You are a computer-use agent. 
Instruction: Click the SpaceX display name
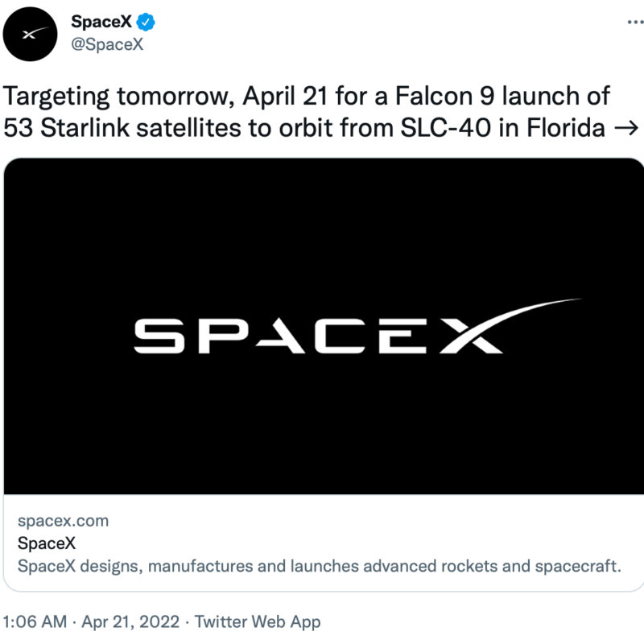point(101,22)
